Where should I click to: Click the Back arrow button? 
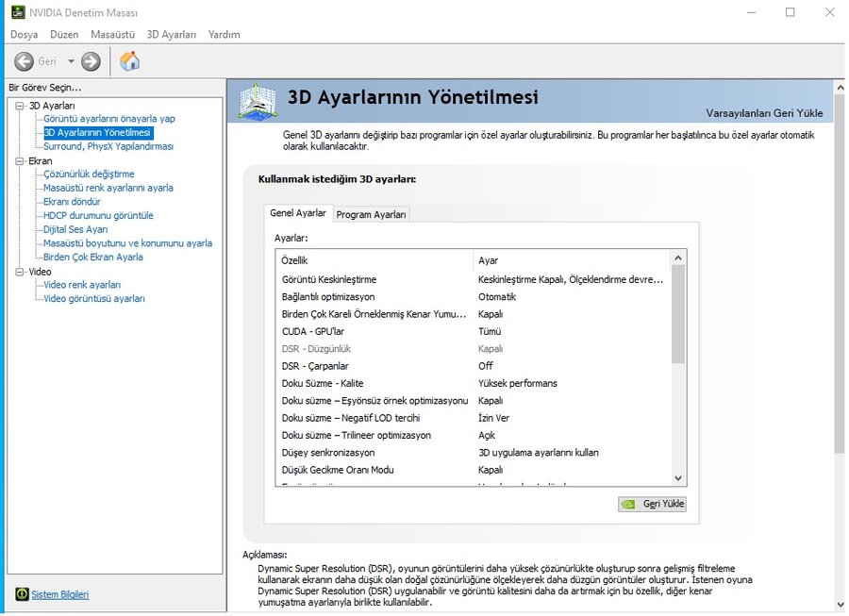click(24, 61)
